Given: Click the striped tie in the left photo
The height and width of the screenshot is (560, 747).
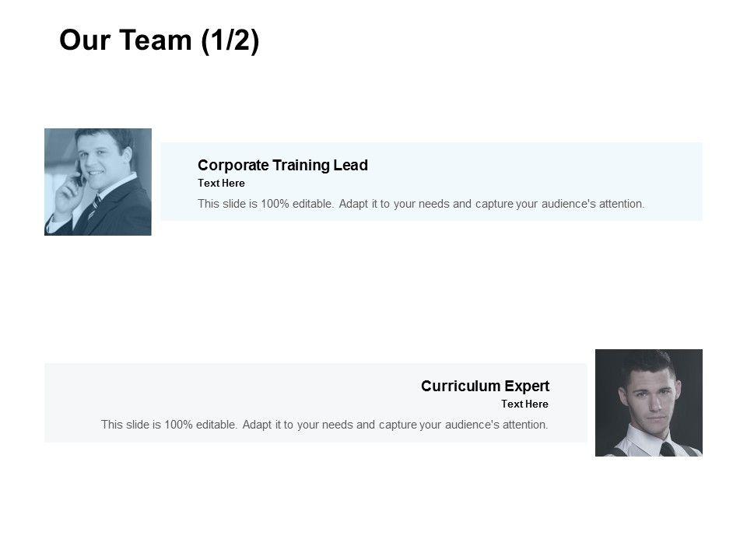Looking at the screenshot, I should tap(94, 206).
